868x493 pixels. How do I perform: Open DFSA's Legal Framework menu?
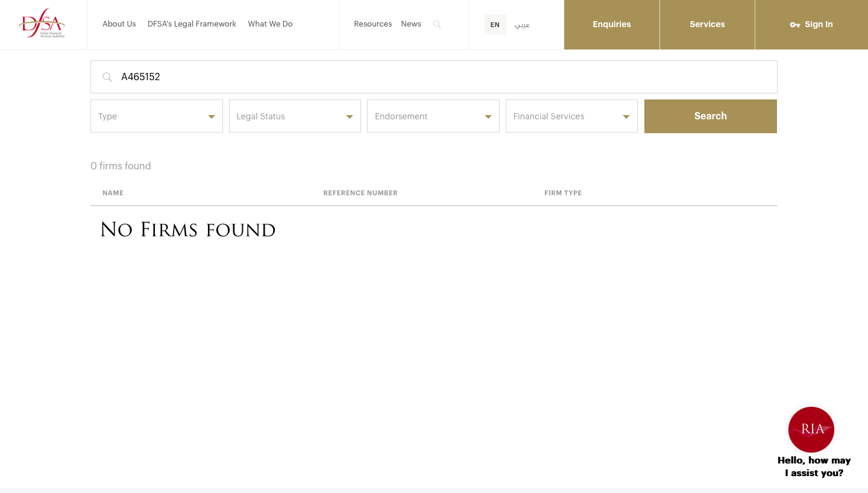192,24
